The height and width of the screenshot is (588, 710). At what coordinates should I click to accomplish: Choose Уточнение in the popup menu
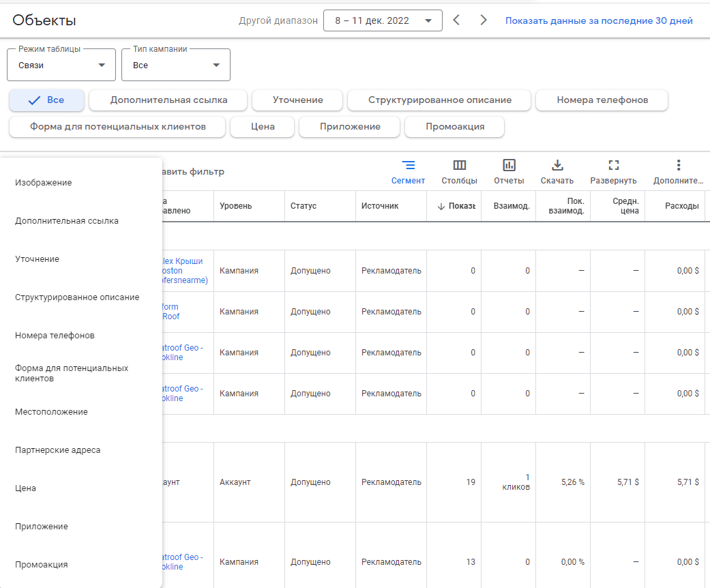81,259
